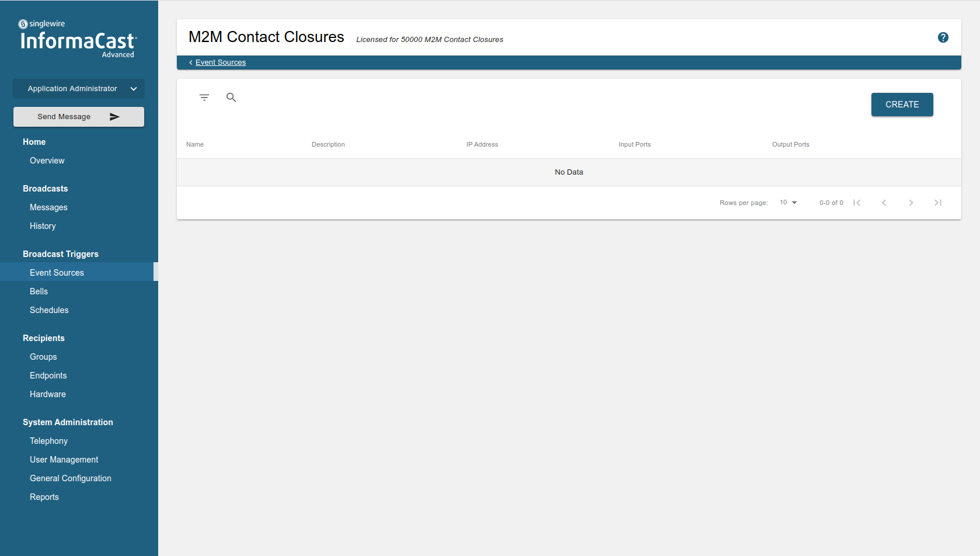The height and width of the screenshot is (556, 980).
Task: Go to next page arrow
Action: 911,203
